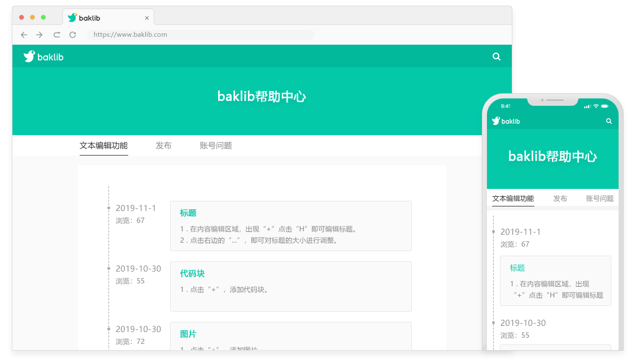Viewport: 644px width, 362px height.
Task: Click the phone baklib帮助中心 heading
Action: point(552,156)
